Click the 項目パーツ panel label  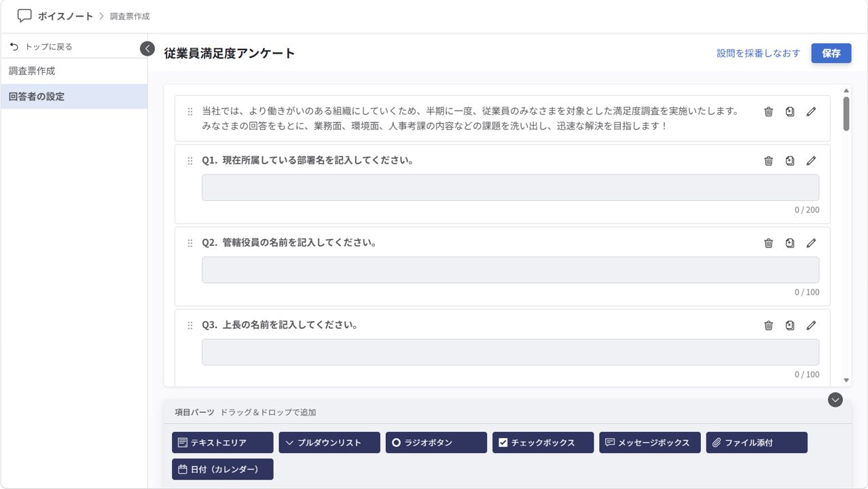194,412
